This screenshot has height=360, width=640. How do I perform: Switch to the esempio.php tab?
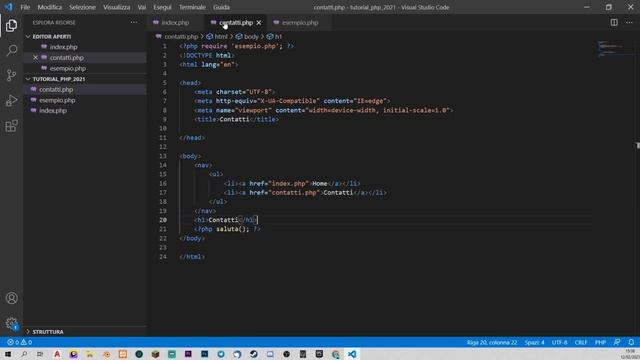coord(300,22)
